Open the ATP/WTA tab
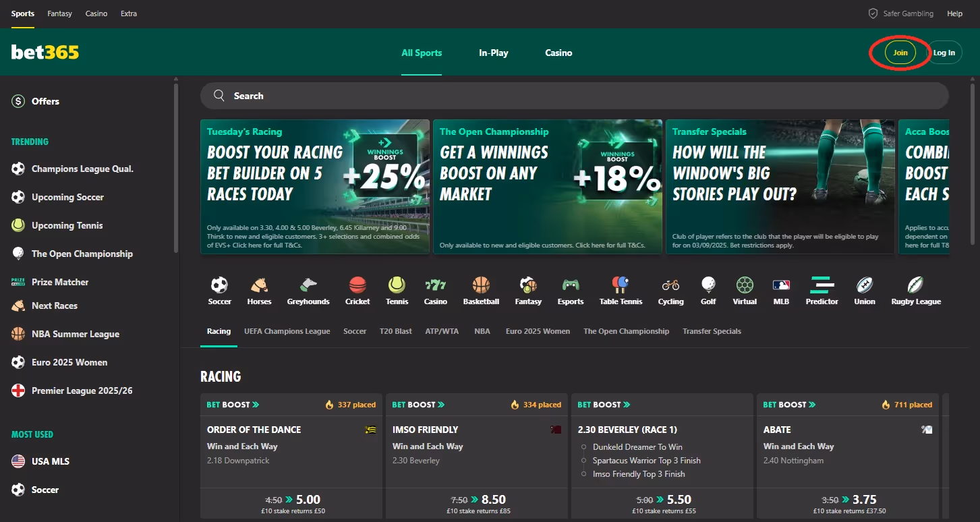 [442, 331]
